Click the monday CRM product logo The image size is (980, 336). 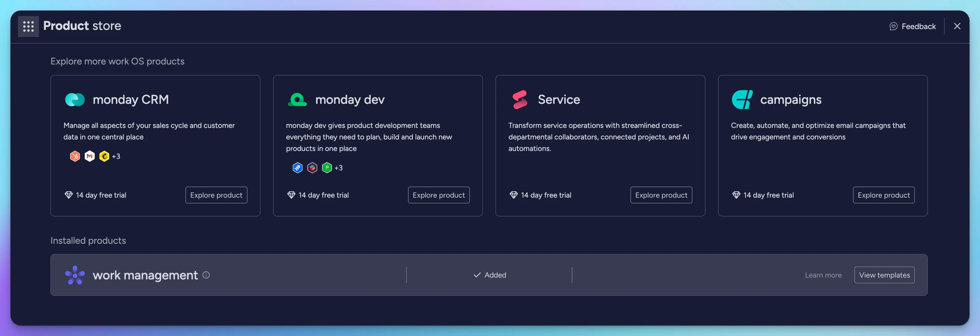tap(75, 99)
